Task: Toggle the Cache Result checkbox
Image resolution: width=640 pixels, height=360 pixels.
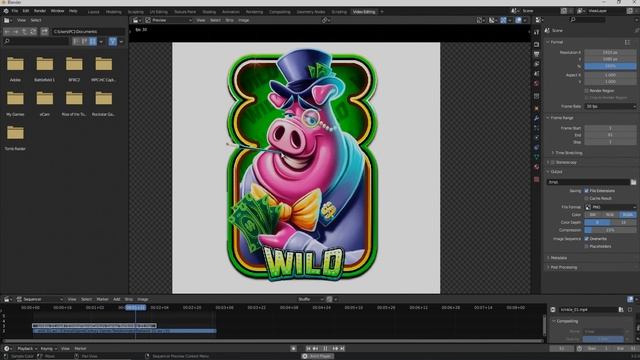Action: pos(587,198)
